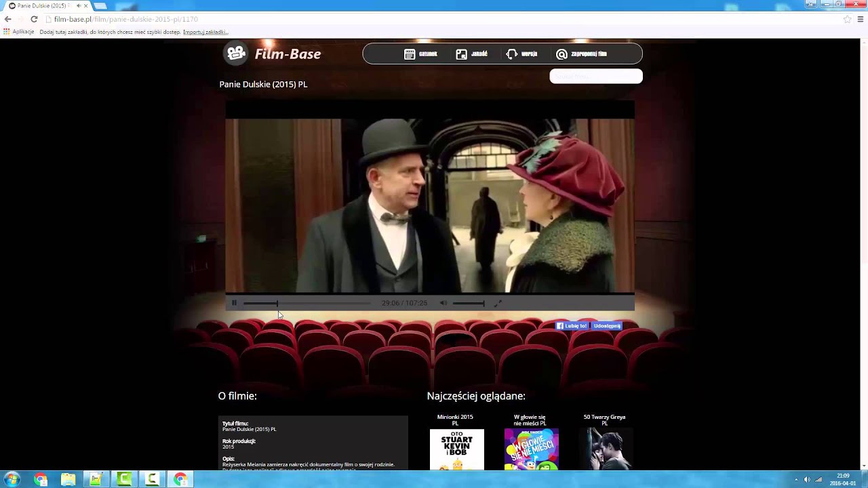Click the Minionki 2015 PL title link
The height and width of the screenshot is (488, 868).
coord(455,420)
